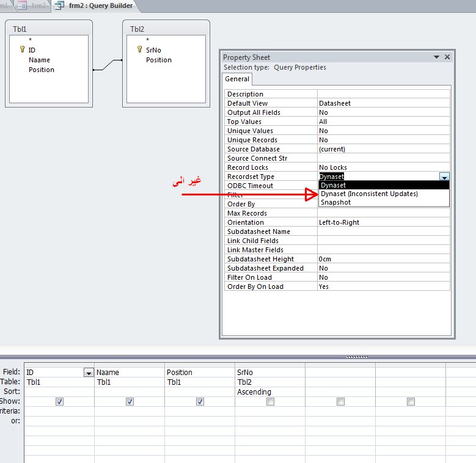Viewport: 476px width, 463px height.
Task: Click the splitter grip above the grid
Action: [x=357, y=357]
